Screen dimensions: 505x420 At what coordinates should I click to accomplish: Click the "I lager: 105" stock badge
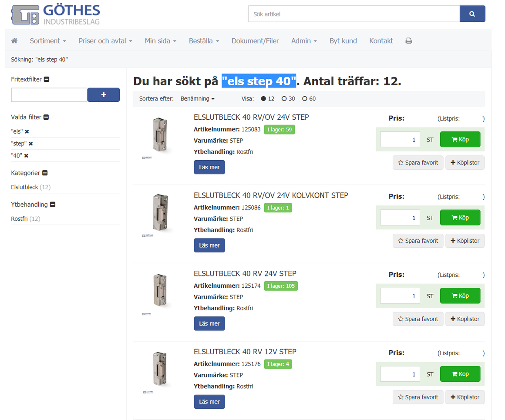[281, 286]
